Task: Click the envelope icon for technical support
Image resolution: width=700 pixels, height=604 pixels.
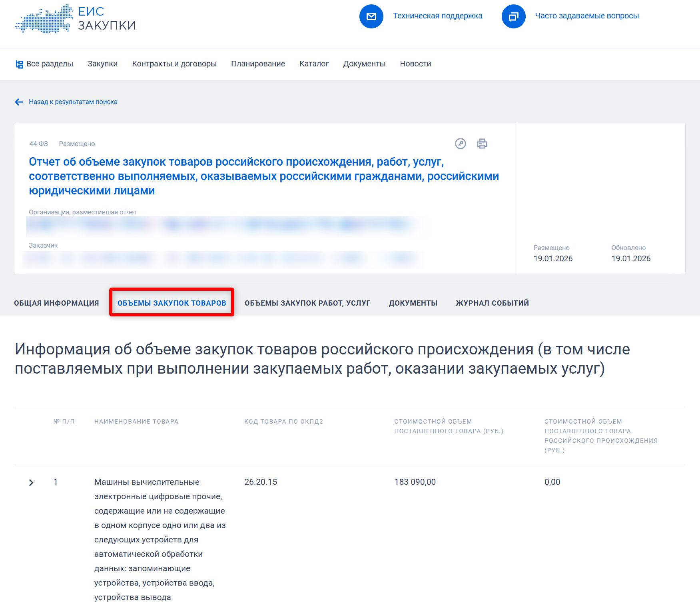Action: (x=371, y=16)
